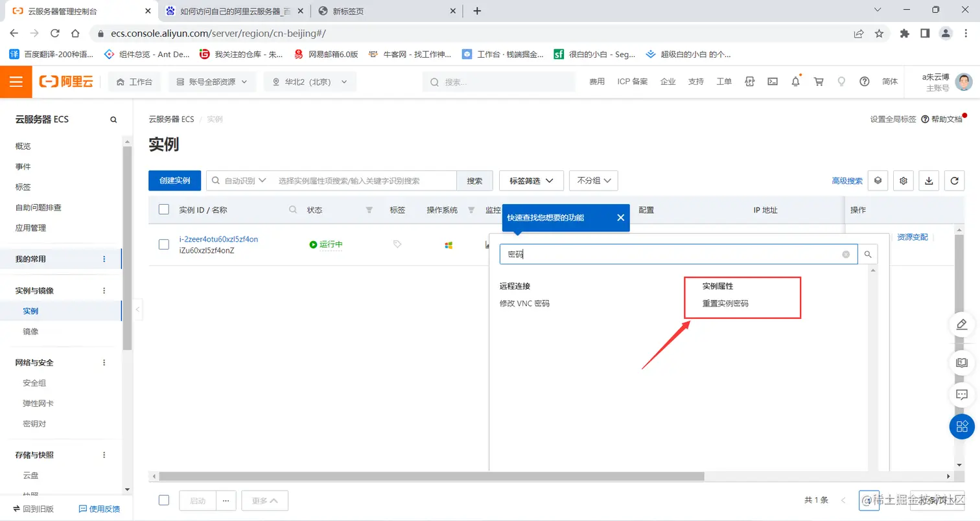Switch to the 新标签页 browser tab
The height and width of the screenshot is (521, 980).
pos(387,11)
